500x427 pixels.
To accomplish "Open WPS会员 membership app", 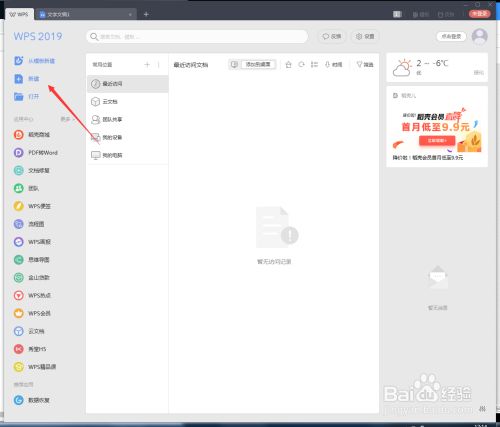I will click(32, 313).
